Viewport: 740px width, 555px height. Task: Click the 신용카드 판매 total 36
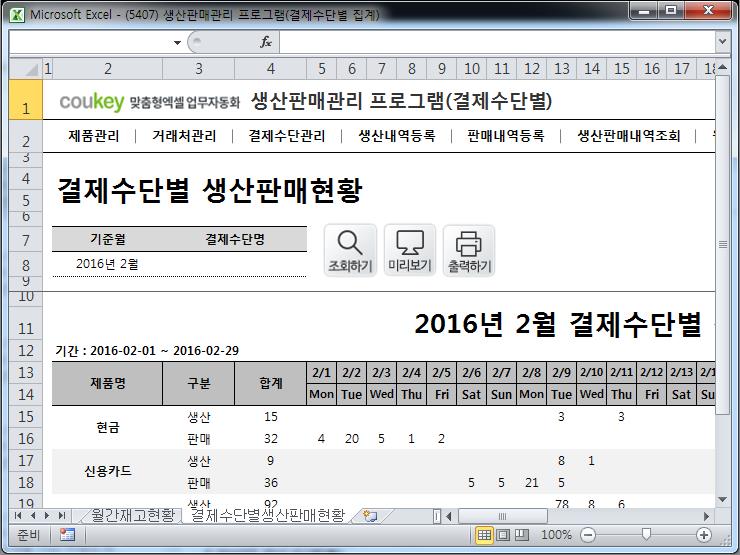tap(270, 483)
